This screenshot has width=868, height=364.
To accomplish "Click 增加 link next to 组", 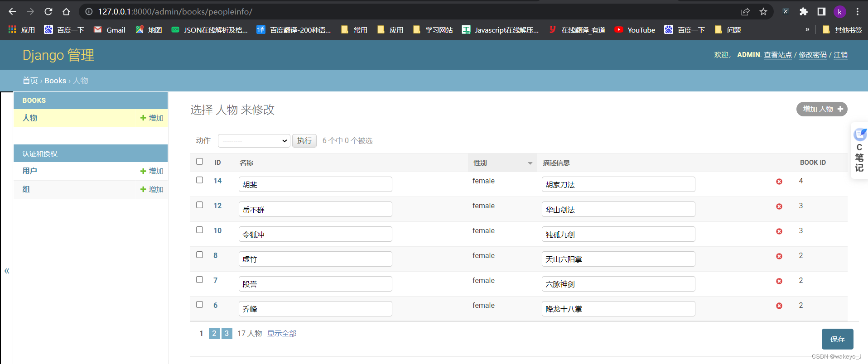I will tap(152, 189).
